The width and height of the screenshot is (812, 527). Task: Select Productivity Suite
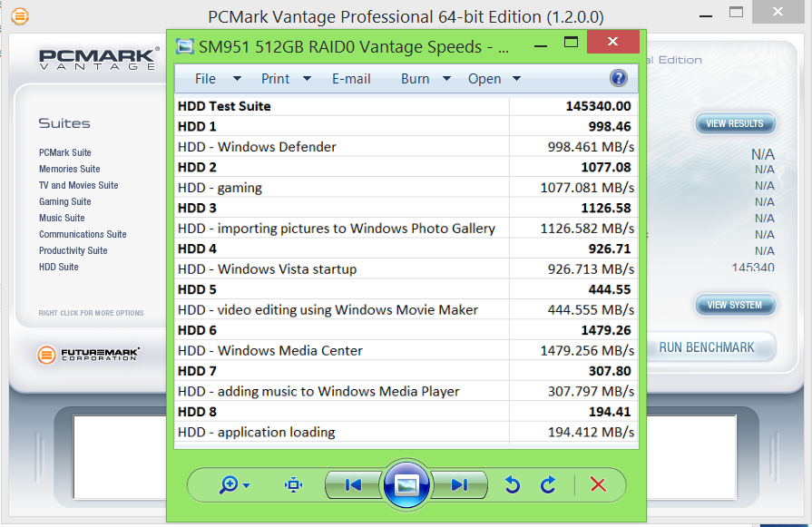(x=73, y=250)
